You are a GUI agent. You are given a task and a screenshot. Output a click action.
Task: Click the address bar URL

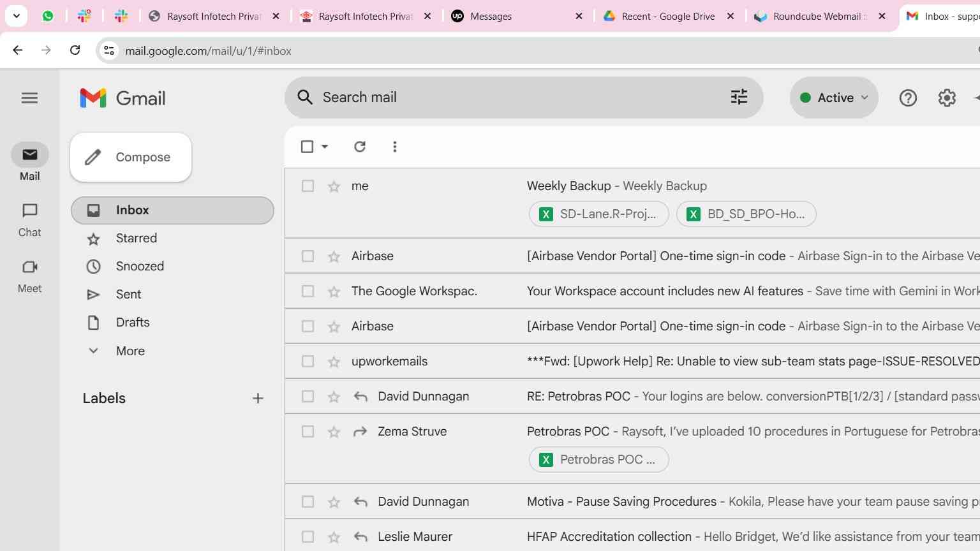click(x=208, y=51)
